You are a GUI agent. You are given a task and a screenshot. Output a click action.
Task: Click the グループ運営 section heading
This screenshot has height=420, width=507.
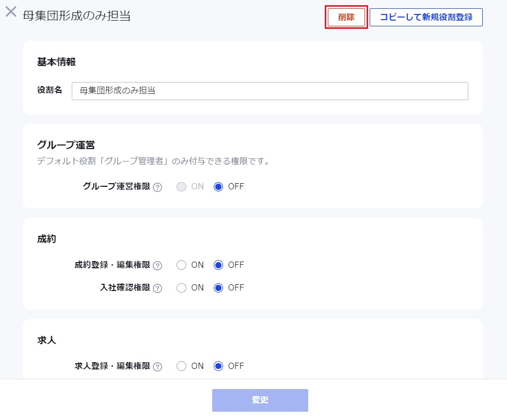[x=66, y=144]
